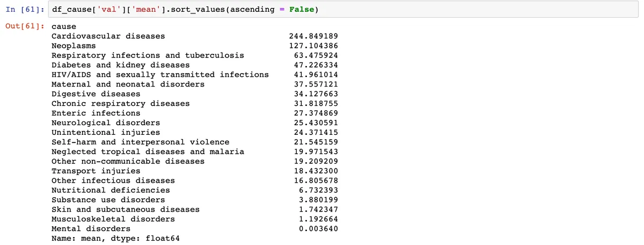Click the Enteric infections row label

pos(96,113)
